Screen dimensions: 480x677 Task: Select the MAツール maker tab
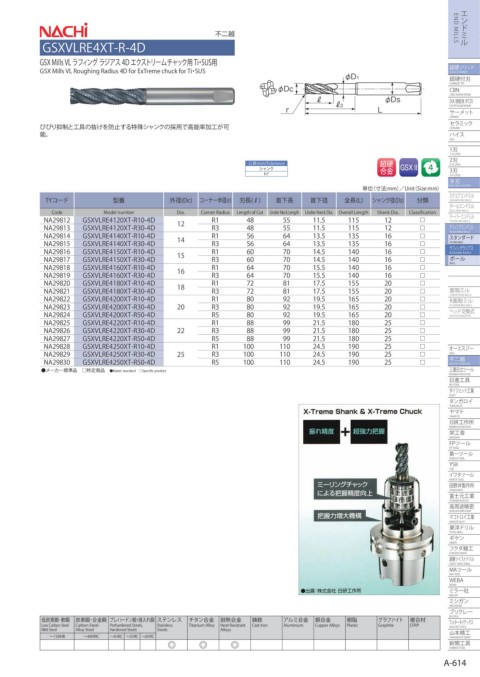pyautogui.click(x=464, y=571)
